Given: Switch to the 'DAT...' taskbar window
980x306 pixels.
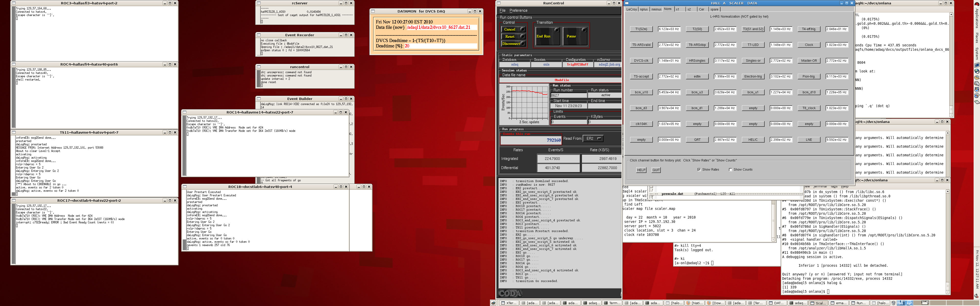Looking at the screenshot, I should (776, 303).
